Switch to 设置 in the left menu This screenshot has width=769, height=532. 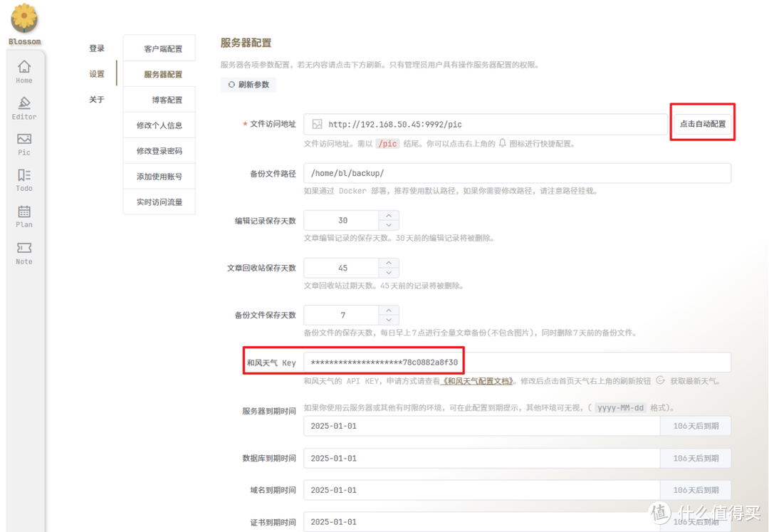(x=97, y=73)
